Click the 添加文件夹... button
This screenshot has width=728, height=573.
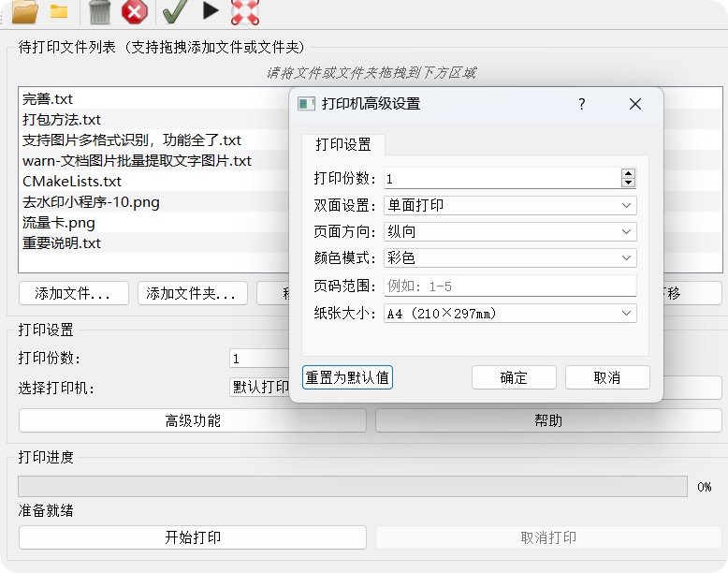[x=193, y=293]
